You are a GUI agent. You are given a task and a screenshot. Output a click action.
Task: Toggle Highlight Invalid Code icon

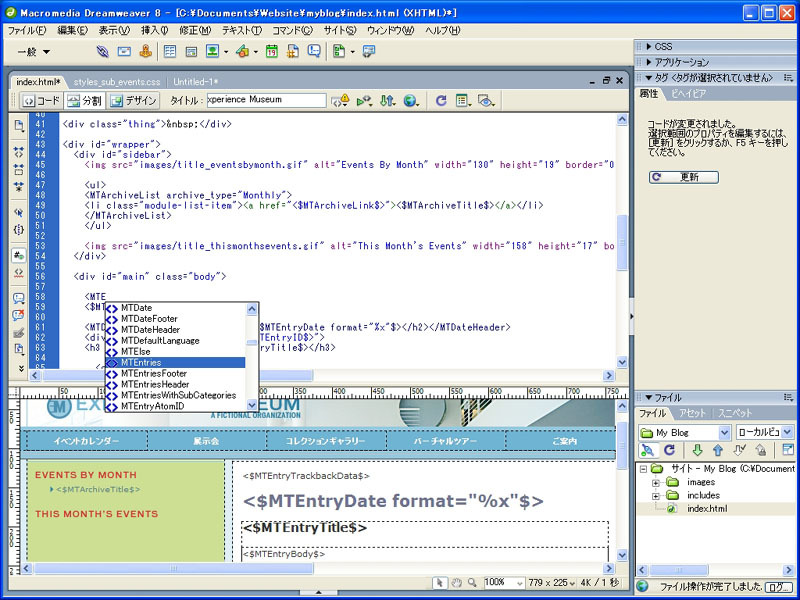[19, 273]
